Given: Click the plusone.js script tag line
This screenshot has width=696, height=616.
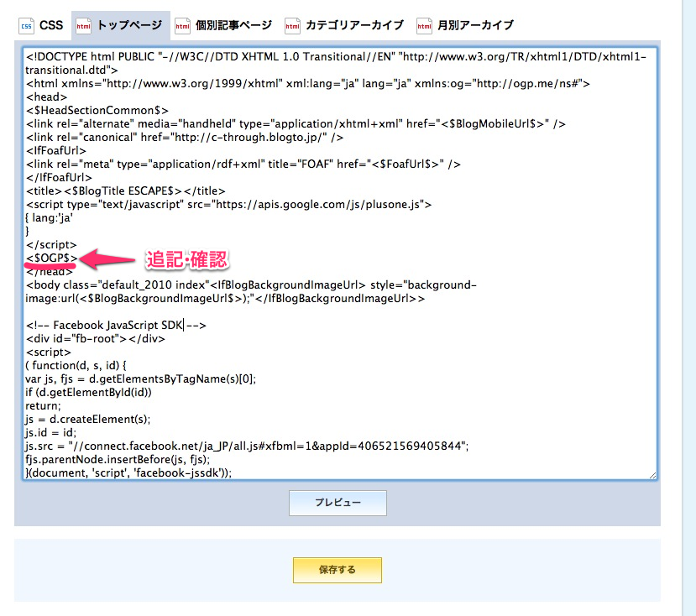Looking at the screenshot, I should click(x=228, y=204).
